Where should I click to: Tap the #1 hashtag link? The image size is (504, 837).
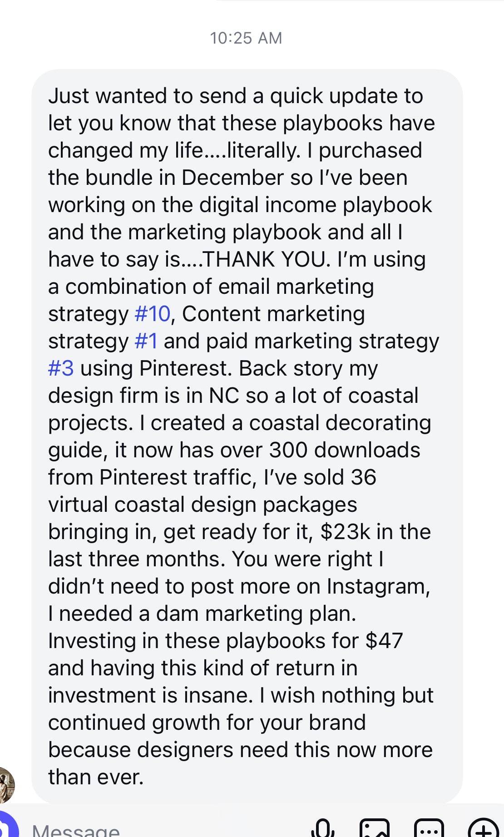(146, 341)
